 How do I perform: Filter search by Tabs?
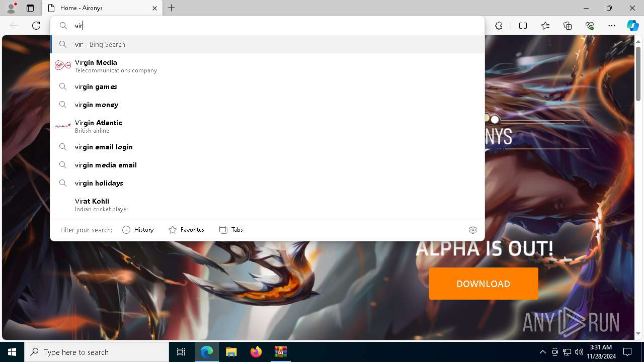[231, 230]
